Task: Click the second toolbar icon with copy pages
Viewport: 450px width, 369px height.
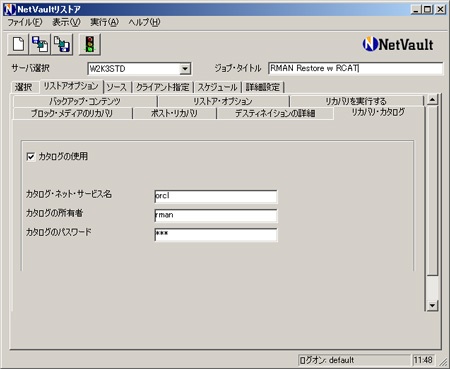Action: click(x=40, y=44)
